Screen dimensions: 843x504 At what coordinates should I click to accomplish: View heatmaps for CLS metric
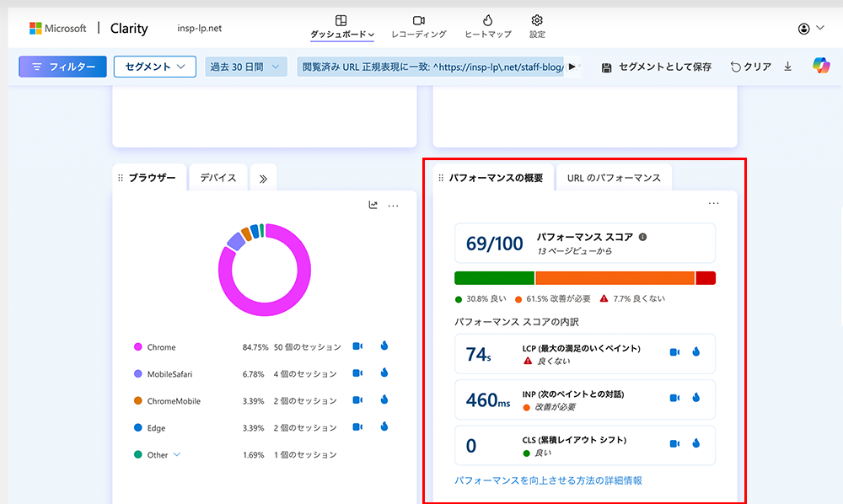696,443
